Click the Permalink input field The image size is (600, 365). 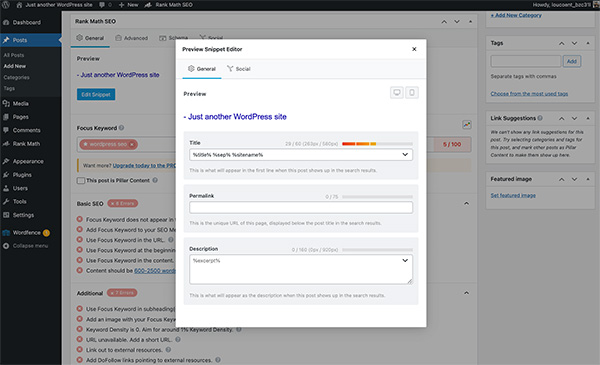[301, 207]
